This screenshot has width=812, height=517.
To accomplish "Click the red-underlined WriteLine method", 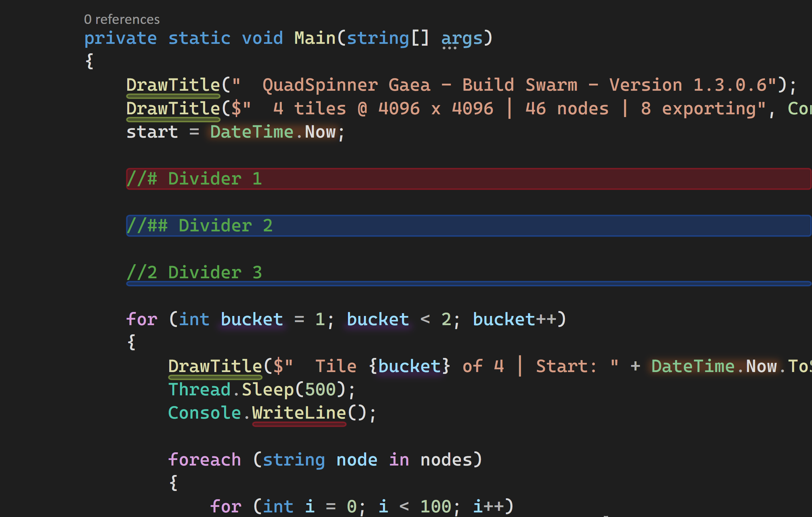I will coord(299,413).
